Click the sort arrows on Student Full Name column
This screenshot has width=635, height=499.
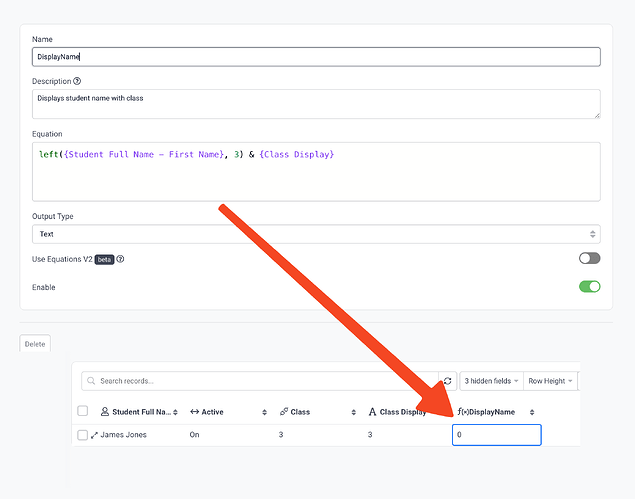coord(176,412)
